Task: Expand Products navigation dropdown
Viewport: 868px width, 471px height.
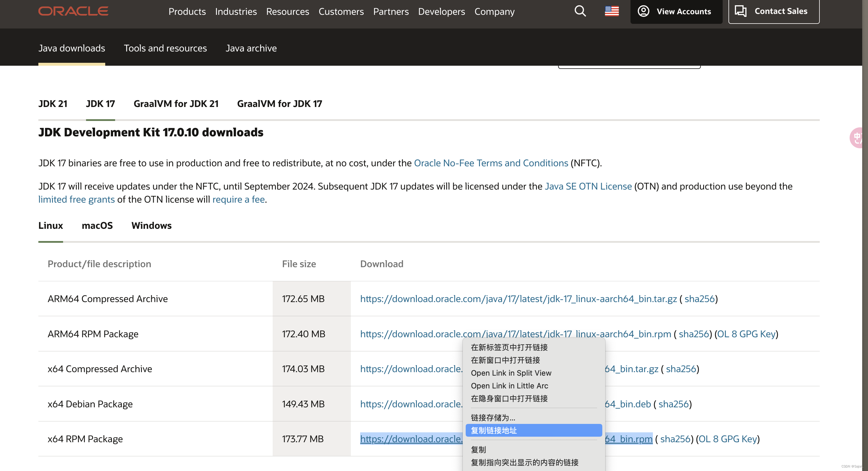Action: [187, 12]
